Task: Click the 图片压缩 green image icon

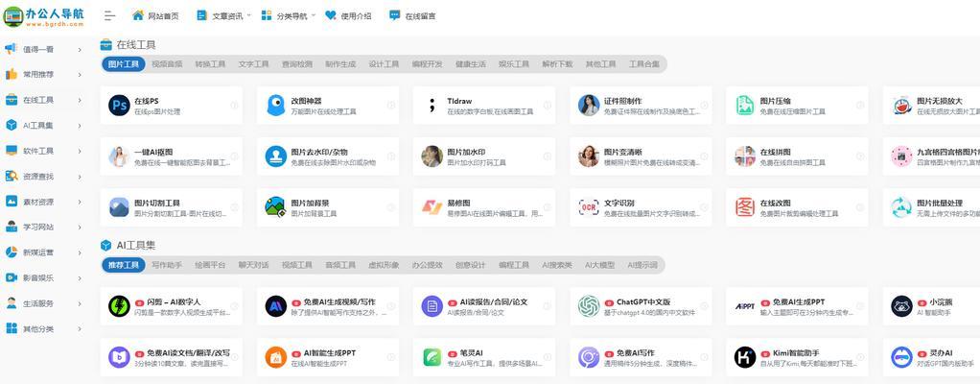Action: (x=745, y=105)
